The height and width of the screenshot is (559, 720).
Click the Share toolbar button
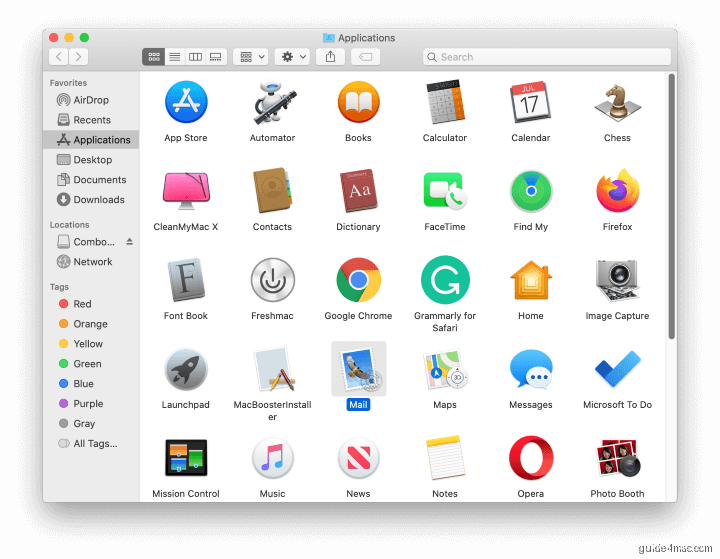point(331,57)
